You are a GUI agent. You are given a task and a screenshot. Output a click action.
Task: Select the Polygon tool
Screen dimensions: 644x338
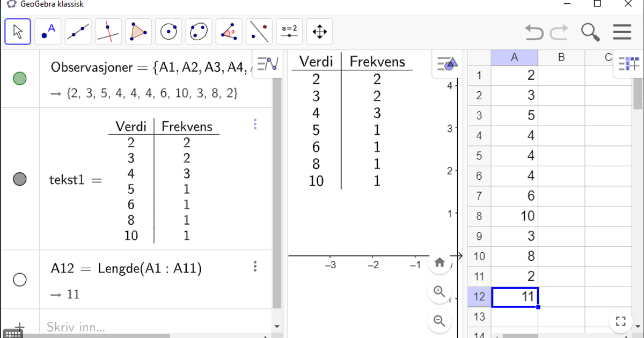(137, 31)
